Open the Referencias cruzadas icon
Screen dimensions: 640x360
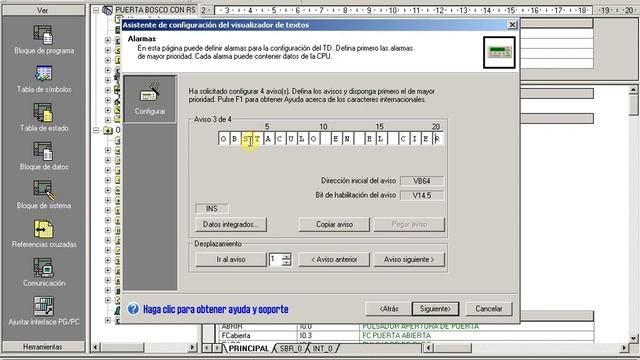(x=43, y=229)
